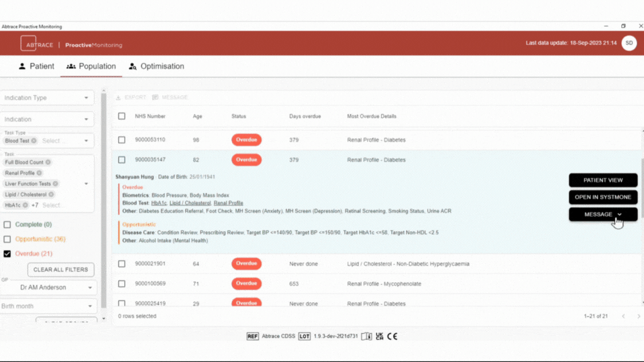Click the Abtrace logo in header
Screen dimensions: 644x362
click(38, 44)
